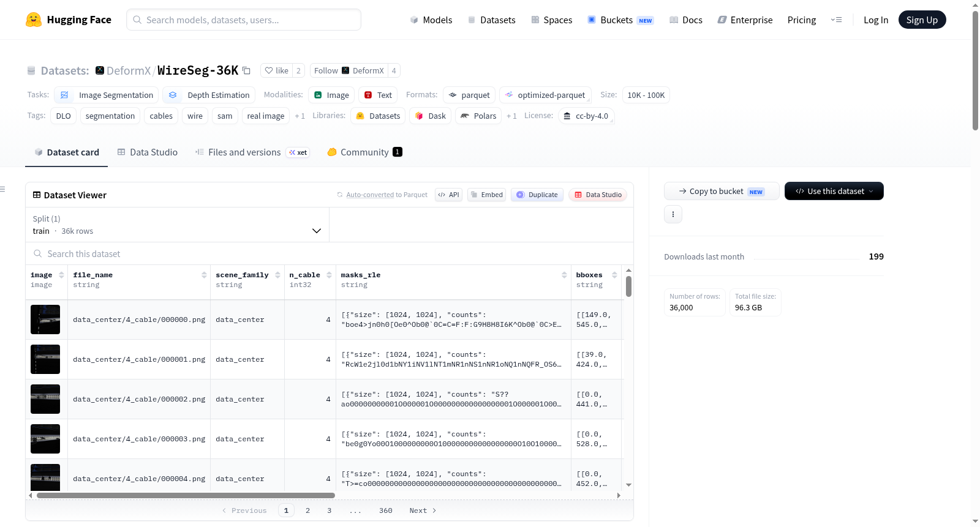Screen dimensions: 980x527
Task: Click the Text modality tag
Action: (x=378, y=95)
